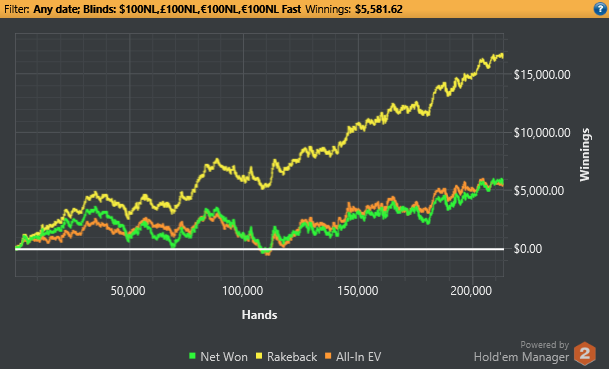Toggle the All-In EV orange legend swatch
Viewport: 609px width, 369px height.
pos(328,355)
